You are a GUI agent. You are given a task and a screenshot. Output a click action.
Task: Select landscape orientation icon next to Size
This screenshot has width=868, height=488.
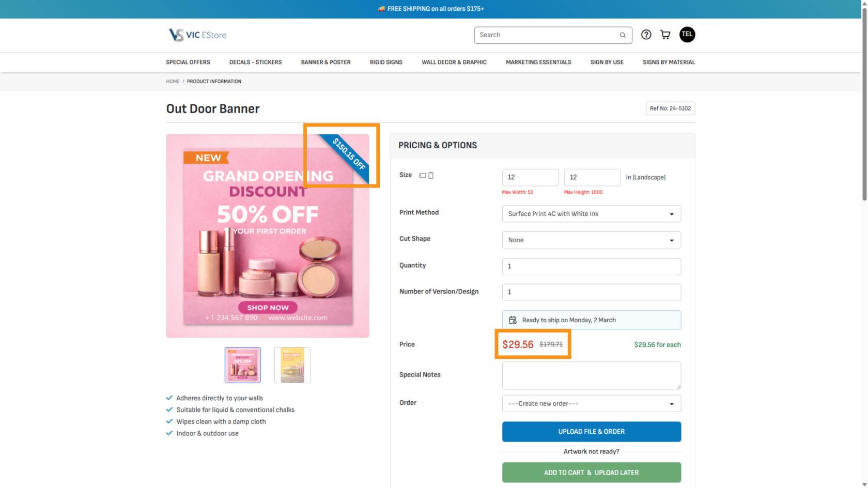click(x=423, y=176)
